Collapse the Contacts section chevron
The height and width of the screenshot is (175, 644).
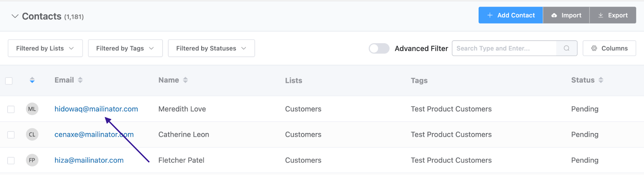tap(15, 16)
